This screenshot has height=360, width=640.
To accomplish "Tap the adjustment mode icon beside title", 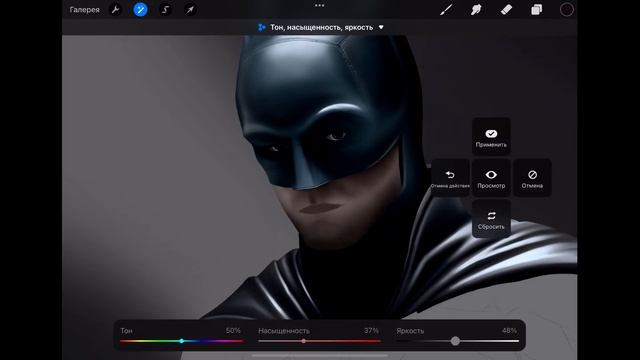I will 262,27.
